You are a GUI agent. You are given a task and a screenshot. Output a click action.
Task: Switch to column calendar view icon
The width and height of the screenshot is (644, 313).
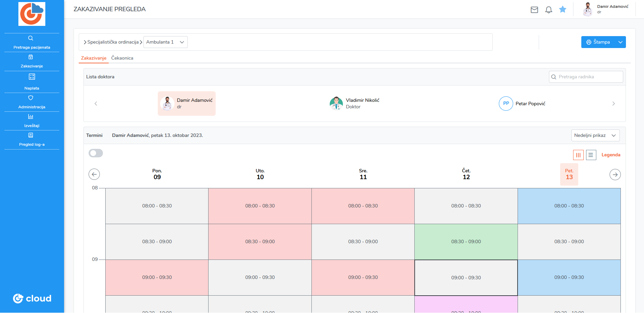[578, 155]
